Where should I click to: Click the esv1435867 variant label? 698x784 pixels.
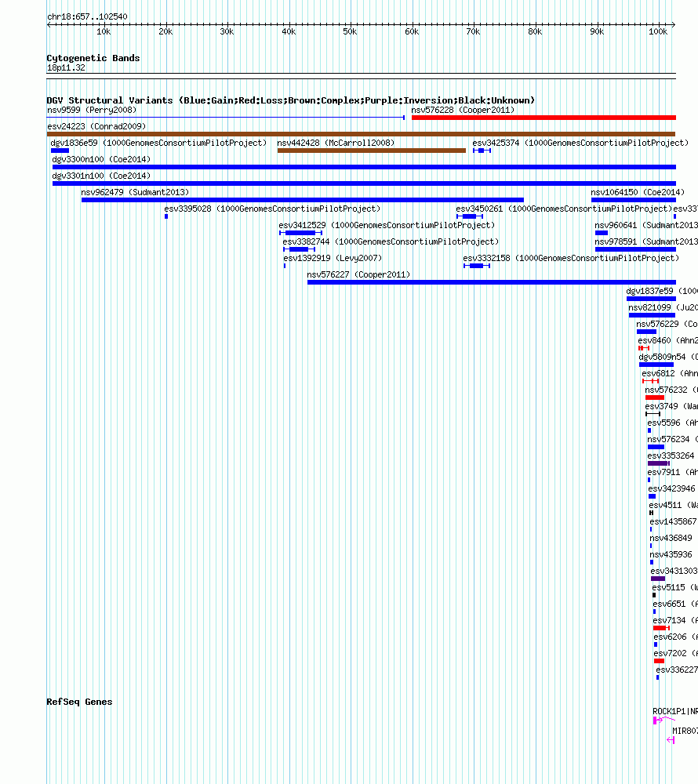[673, 522]
